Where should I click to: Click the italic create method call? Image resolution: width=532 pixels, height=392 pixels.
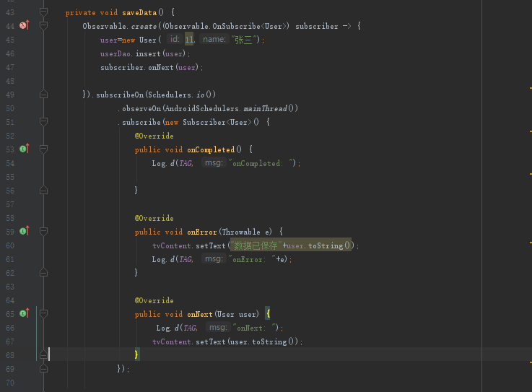[144, 26]
